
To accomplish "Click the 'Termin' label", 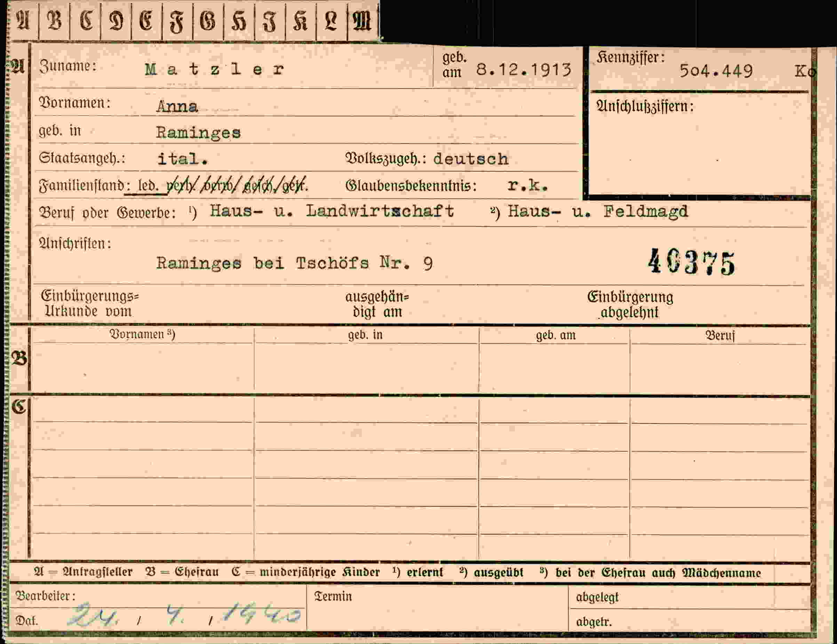I will pos(333,596).
